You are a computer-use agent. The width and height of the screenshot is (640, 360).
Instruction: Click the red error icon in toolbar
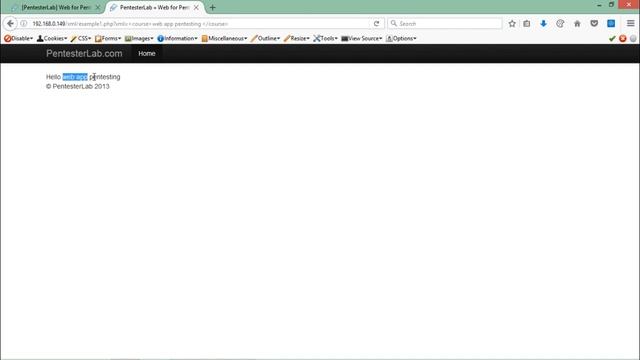coord(622,38)
